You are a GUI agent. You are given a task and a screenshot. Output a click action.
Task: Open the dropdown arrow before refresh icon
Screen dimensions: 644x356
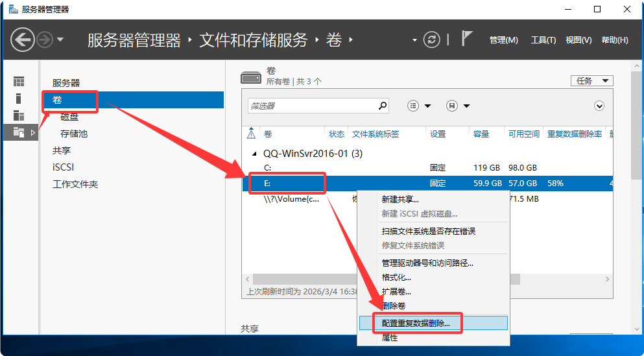tap(414, 40)
